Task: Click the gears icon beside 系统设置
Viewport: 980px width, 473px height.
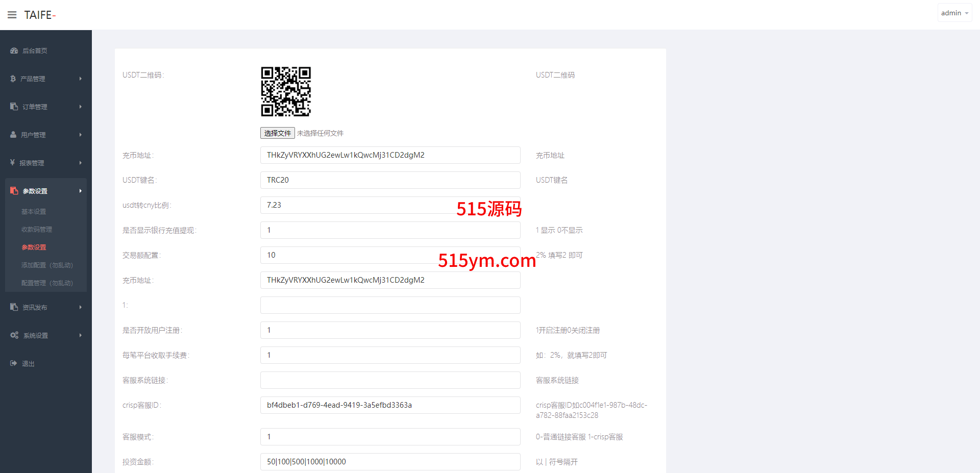Action: (14, 335)
